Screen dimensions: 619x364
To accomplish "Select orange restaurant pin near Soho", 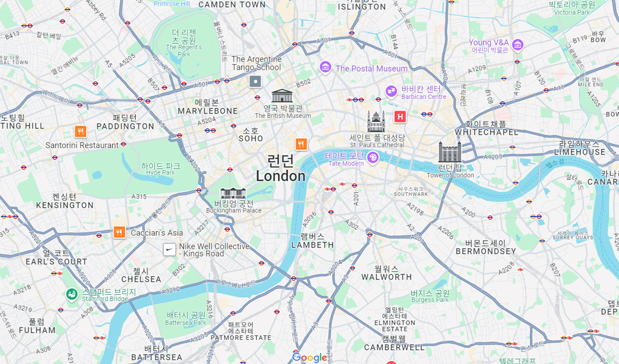I will click(x=301, y=144).
